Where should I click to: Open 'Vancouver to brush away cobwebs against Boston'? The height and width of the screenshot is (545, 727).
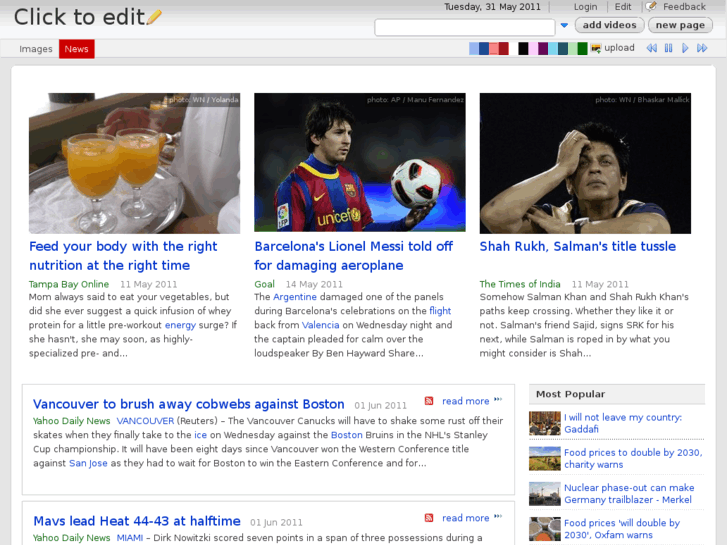pyautogui.click(x=189, y=404)
